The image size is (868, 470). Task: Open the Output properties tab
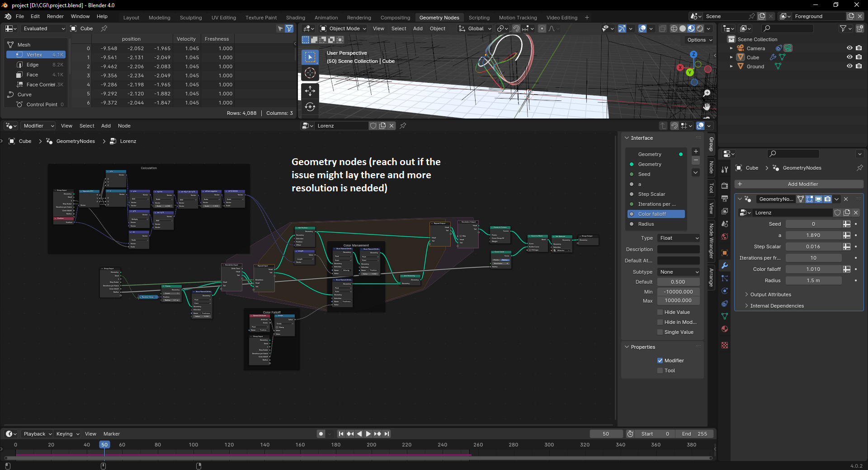point(725,199)
